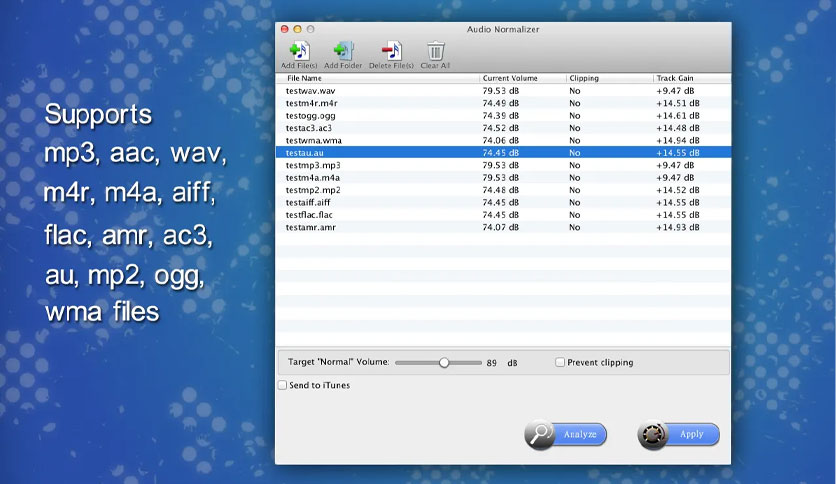Click the Add File(s) toolbar icon
Image resolution: width=836 pixels, height=484 pixels.
pos(299,51)
